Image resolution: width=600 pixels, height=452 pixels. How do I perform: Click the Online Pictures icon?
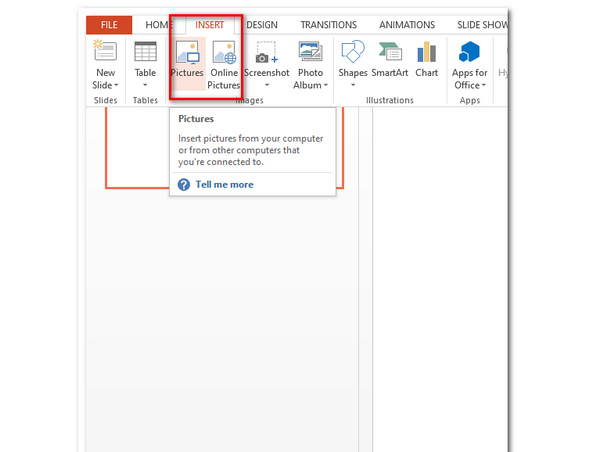coord(224,52)
